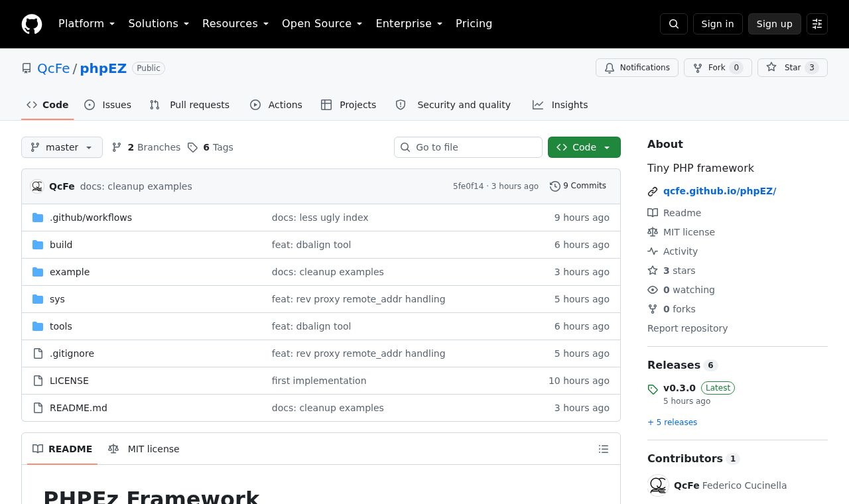Select the Code repository tab
The height and width of the screenshot is (504, 849).
coord(48,105)
